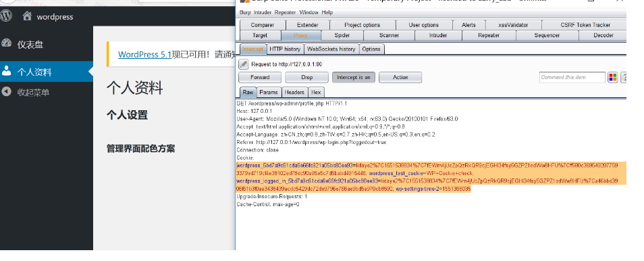
Task: Open the Burp menu
Action: coord(245,12)
